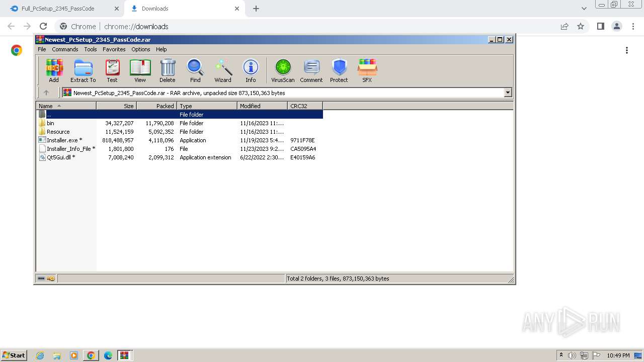
Task: Click Chrome share page icon
Action: [565, 26]
